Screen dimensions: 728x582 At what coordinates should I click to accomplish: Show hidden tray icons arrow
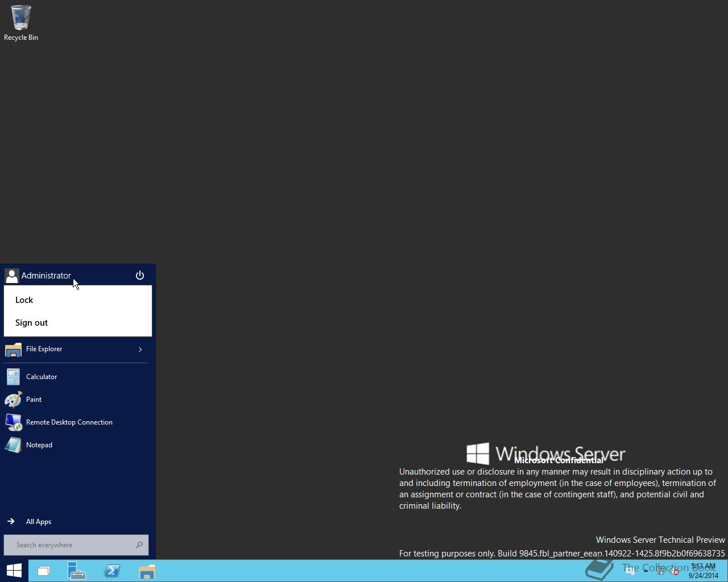tap(646, 571)
